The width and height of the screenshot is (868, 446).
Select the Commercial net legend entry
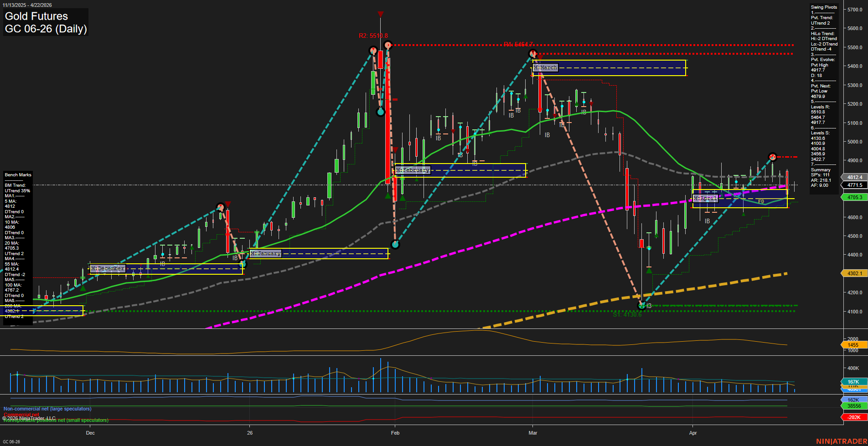click(22, 415)
